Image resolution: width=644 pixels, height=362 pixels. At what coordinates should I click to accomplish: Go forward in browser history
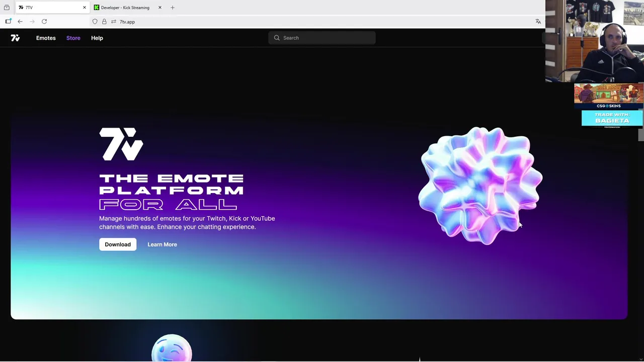click(x=32, y=22)
